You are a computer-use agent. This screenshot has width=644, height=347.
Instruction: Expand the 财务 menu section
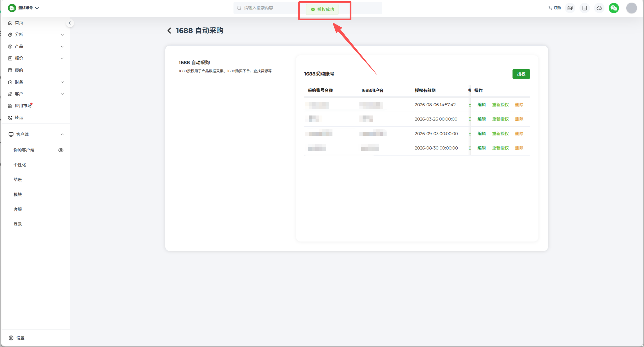[36, 82]
